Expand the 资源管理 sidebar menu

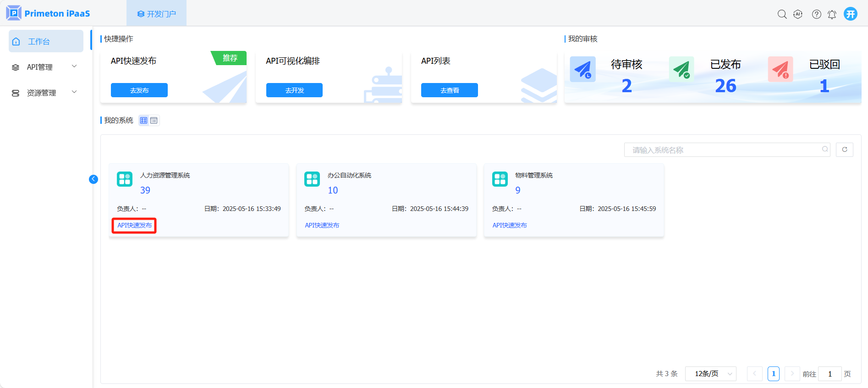(x=45, y=93)
